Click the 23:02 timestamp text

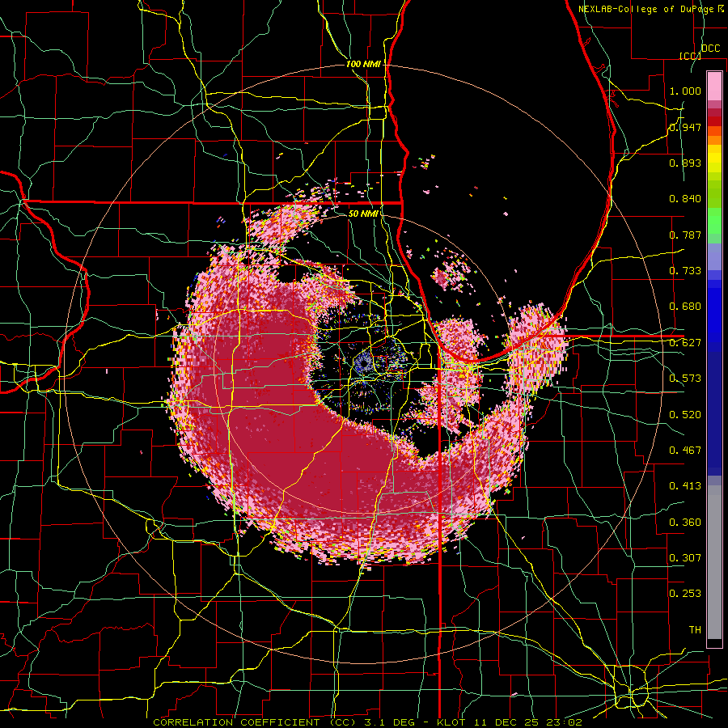(x=564, y=722)
